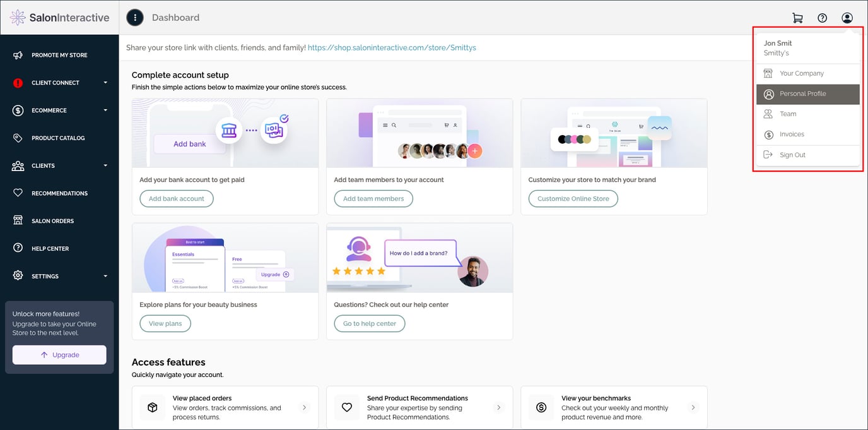Open the View placed orders card
This screenshot has height=430, width=868.
tap(225, 408)
